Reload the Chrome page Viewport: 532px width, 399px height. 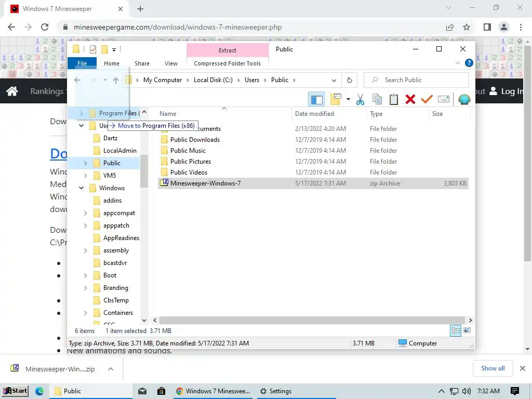point(45,27)
